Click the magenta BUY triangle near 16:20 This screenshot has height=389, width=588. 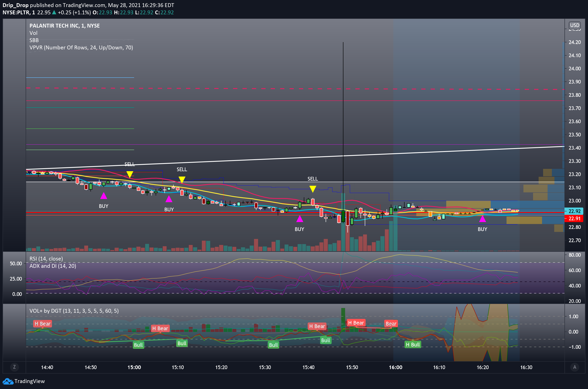[483, 219]
